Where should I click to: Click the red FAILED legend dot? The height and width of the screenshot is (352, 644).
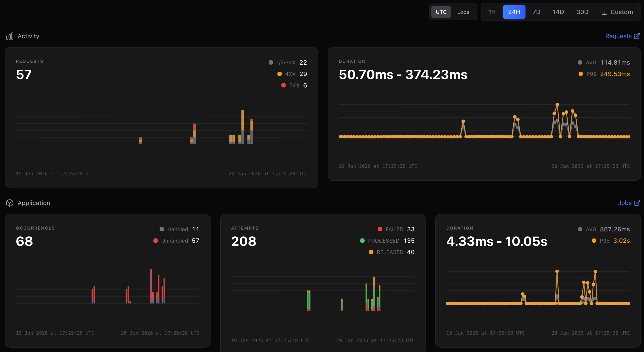[x=380, y=229]
